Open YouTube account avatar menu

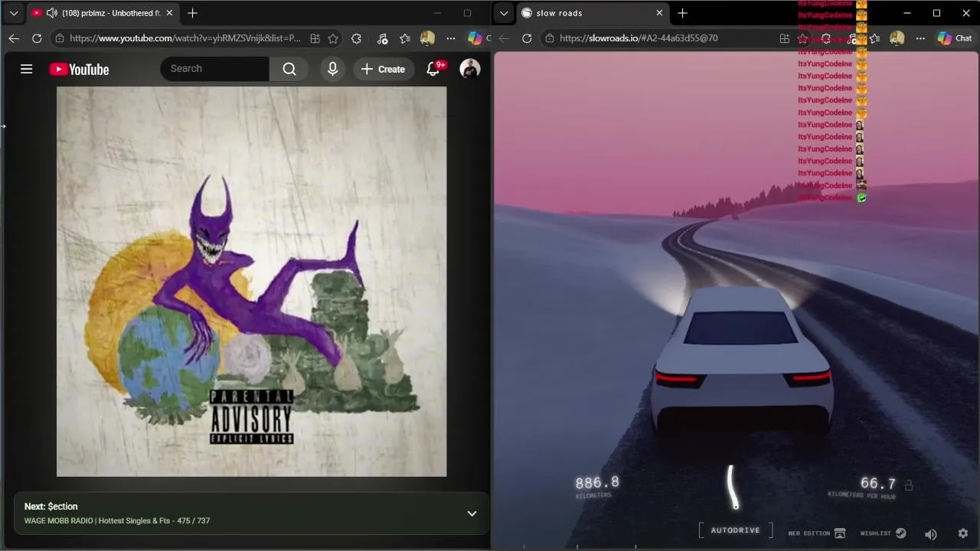tap(470, 69)
